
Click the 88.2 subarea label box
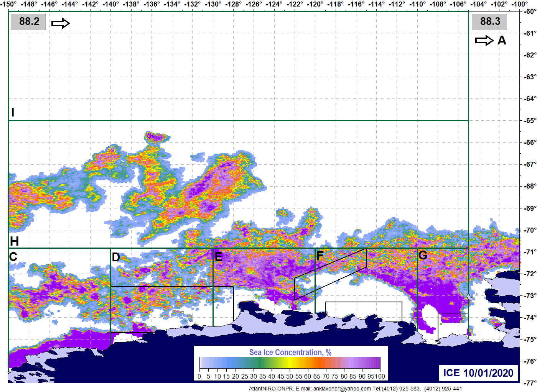click(x=28, y=21)
